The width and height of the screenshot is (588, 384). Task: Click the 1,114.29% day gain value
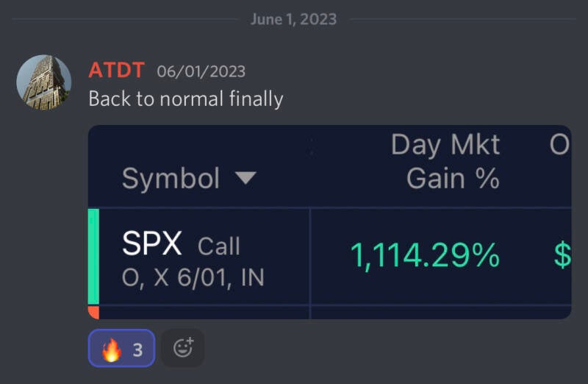[x=424, y=256]
